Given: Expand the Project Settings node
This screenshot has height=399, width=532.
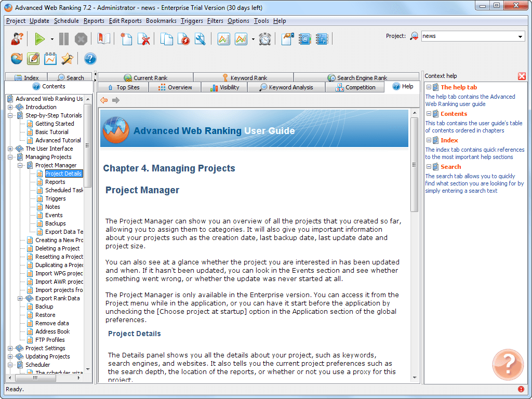Looking at the screenshot, I should coord(10,348).
